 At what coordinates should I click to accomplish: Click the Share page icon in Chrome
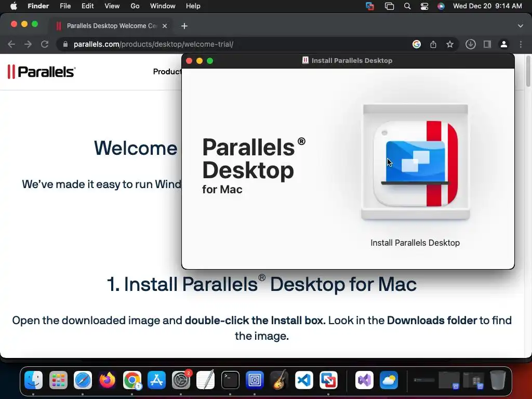click(433, 44)
